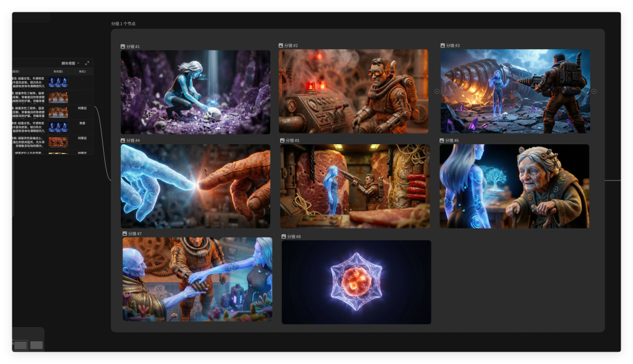This screenshot has width=633, height=364.
Task: Select the 分镜 #4 touching fingers image
Action: (195, 186)
